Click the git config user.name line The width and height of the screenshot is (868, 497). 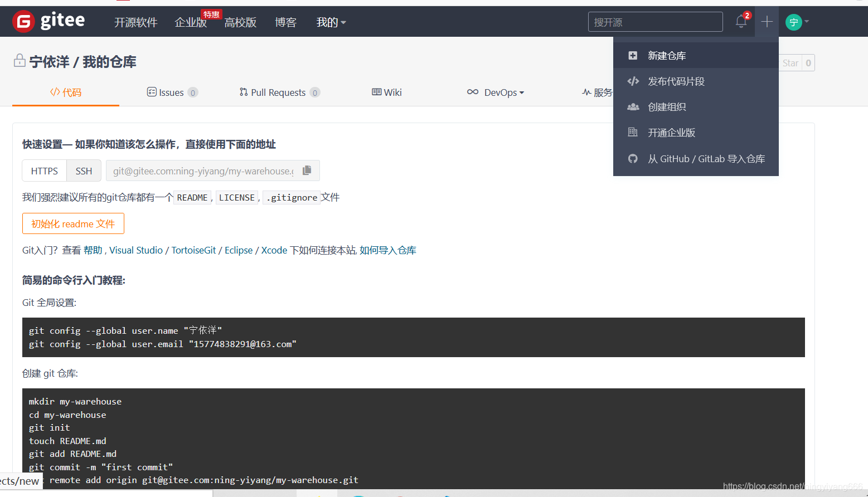(x=125, y=330)
